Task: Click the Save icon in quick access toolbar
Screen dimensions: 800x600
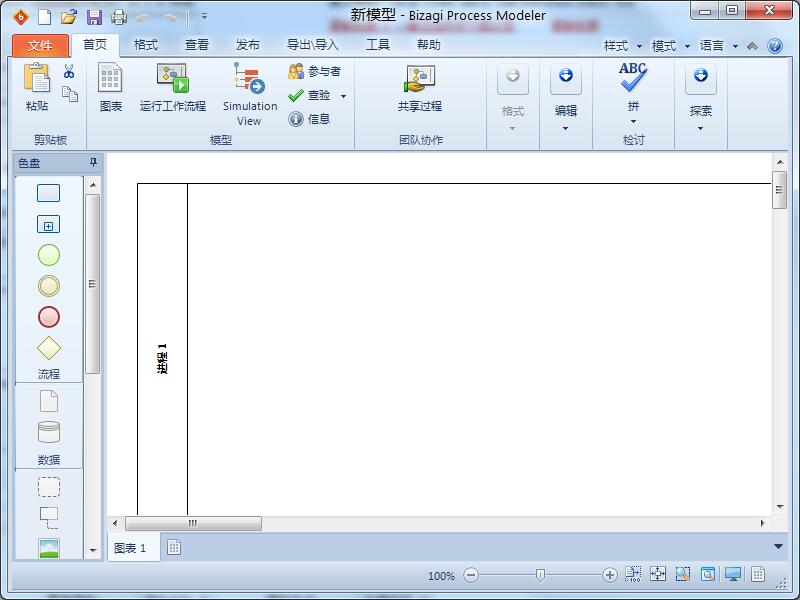Action: [x=94, y=16]
